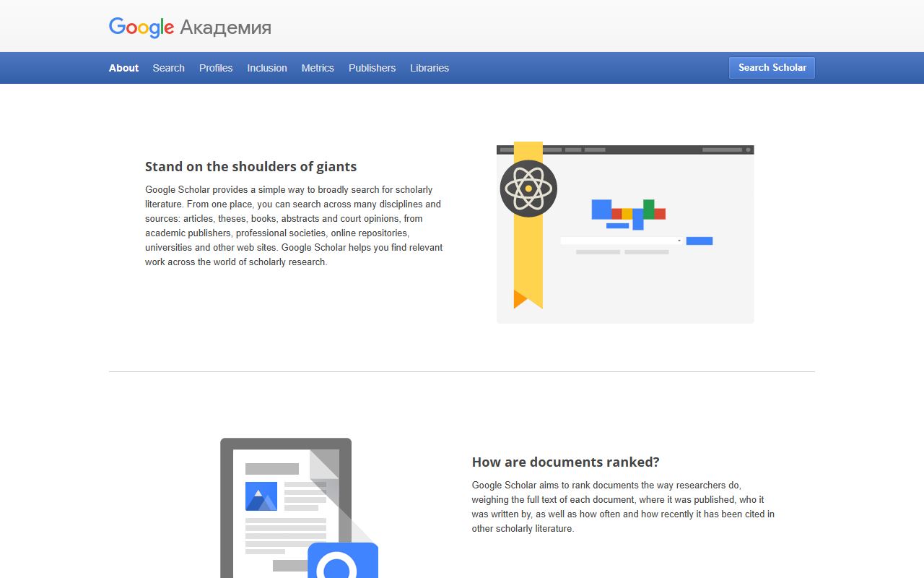Click the browser search illustration image
This screenshot has width=924, height=578.
[x=625, y=233]
